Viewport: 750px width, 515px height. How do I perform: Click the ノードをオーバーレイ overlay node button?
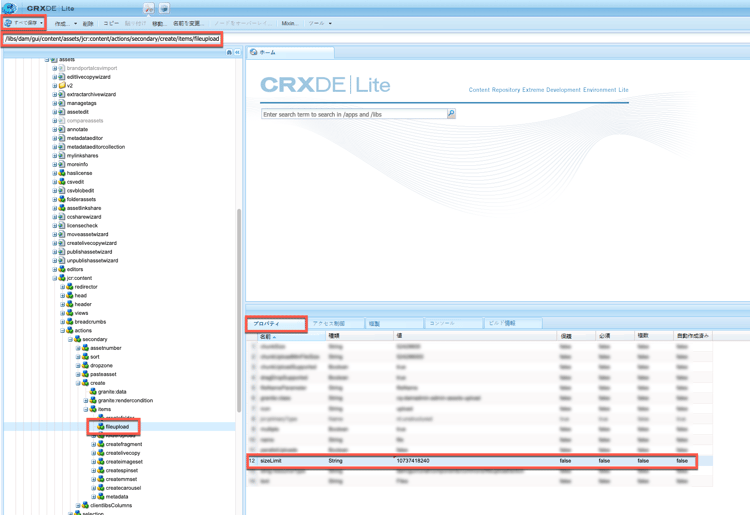click(x=243, y=23)
